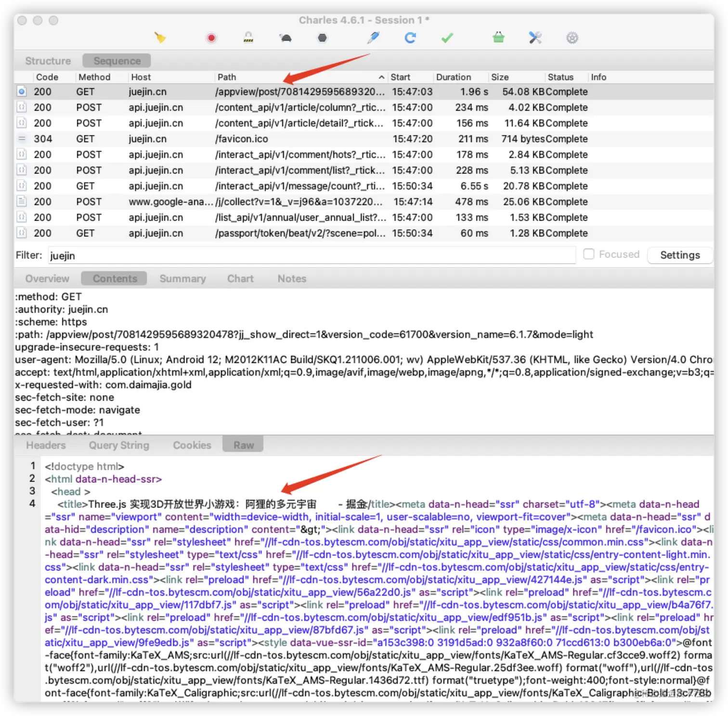Click the filter field containing juejin
Viewport: 728px width, 716px height.
point(312,256)
